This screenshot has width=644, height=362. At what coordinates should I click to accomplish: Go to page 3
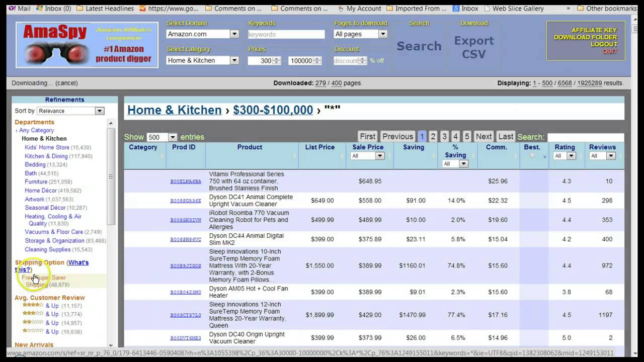(x=444, y=136)
